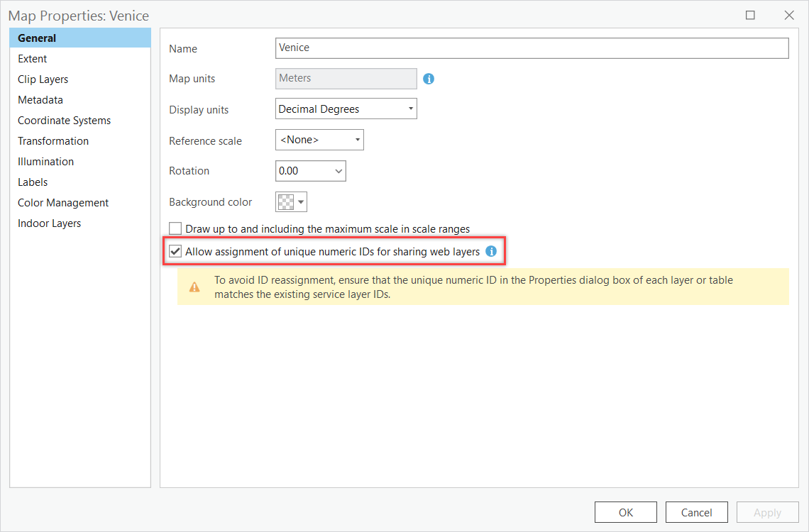Open the Background color dropdown arrow
The height and width of the screenshot is (532, 809).
point(300,201)
